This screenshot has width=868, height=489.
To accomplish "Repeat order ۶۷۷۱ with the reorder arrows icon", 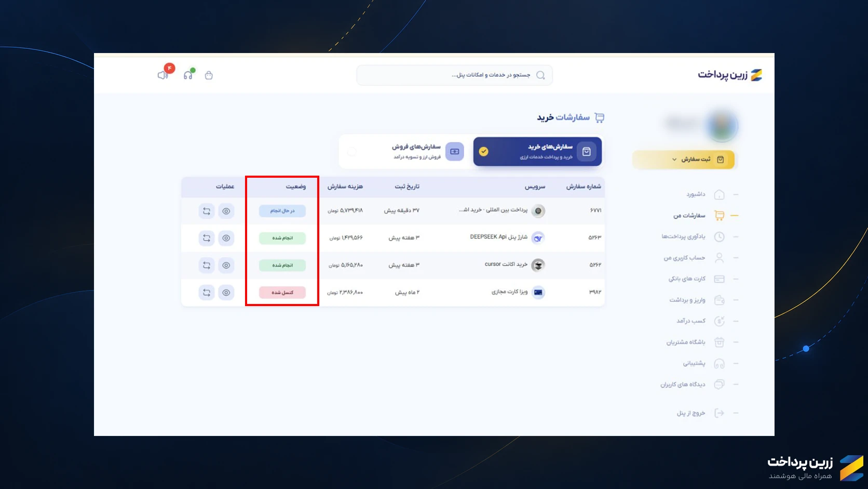I will pos(207,211).
